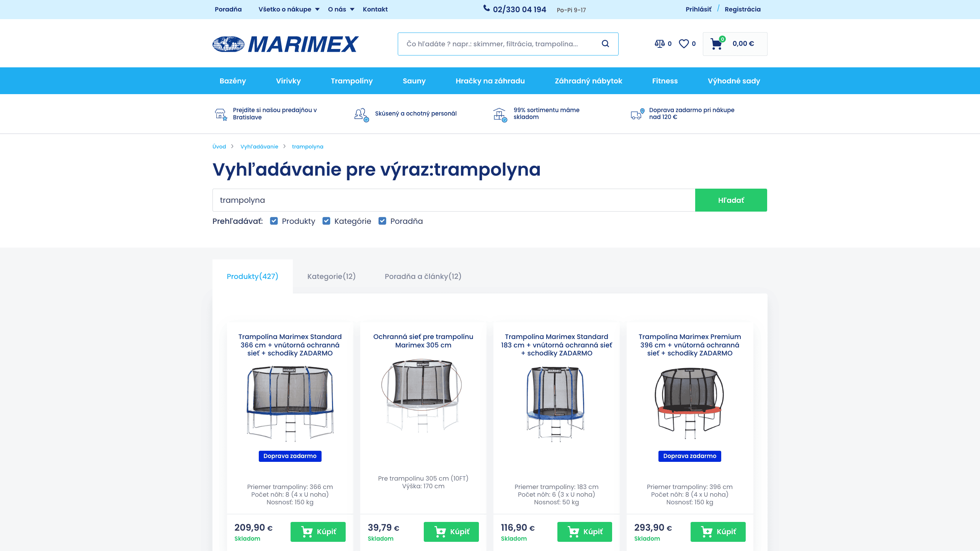The image size is (980, 551).
Task: Open product comparison scales icon
Action: [660, 44]
